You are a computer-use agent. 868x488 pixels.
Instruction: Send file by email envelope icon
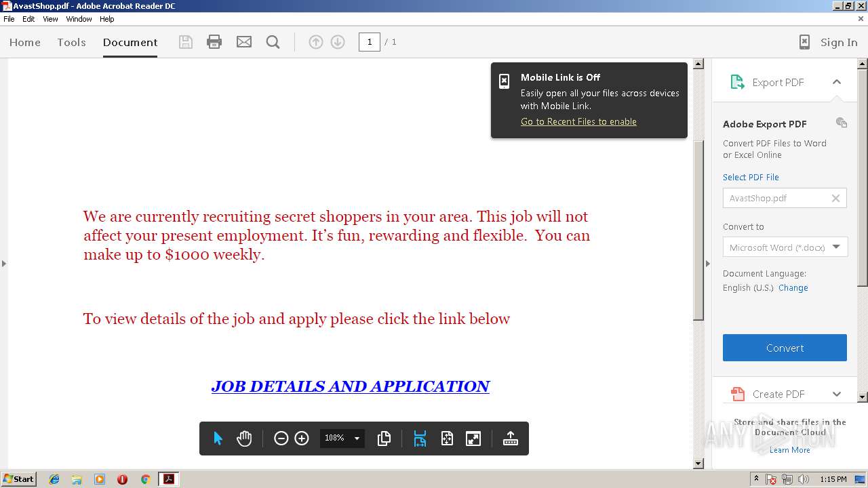coord(244,42)
